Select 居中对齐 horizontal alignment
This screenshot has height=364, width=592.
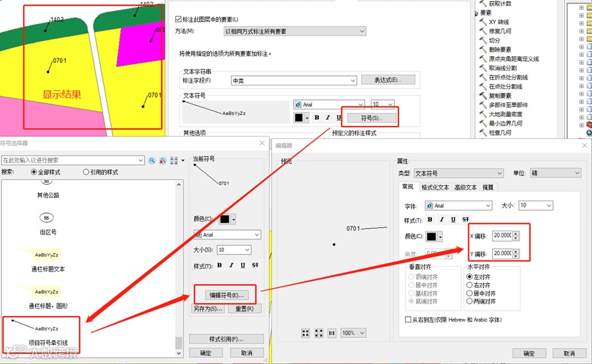(469, 294)
